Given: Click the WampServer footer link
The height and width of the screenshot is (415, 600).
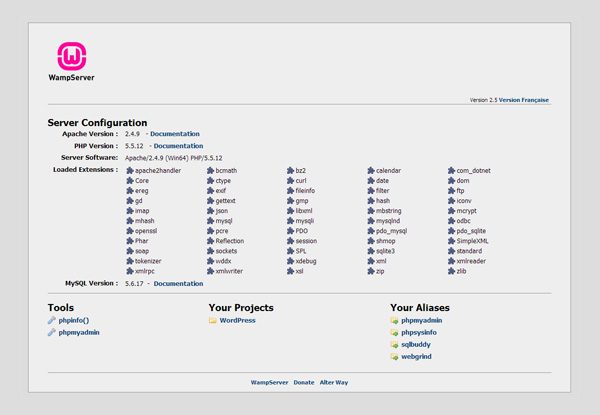Looking at the screenshot, I should pyautogui.click(x=269, y=382).
